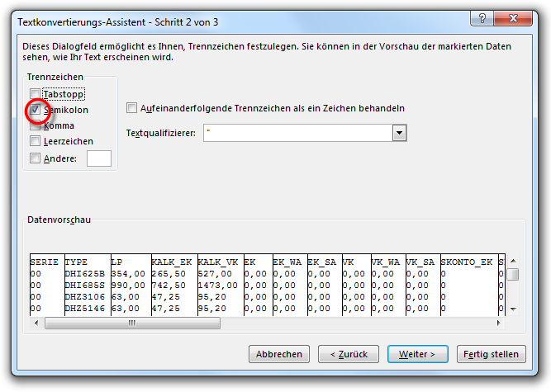This screenshot has width=551, height=392.
Task: Click the custom delimiter field next to Andere
Action: click(x=98, y=158)
